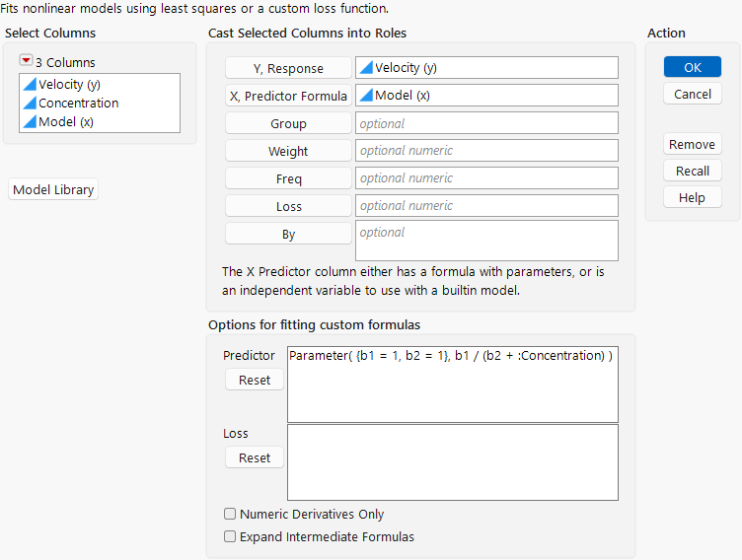This screenshot has width=742, height=560.
Task: Select Velocity (y) in the column list
Action: click(x=69, y=85)
